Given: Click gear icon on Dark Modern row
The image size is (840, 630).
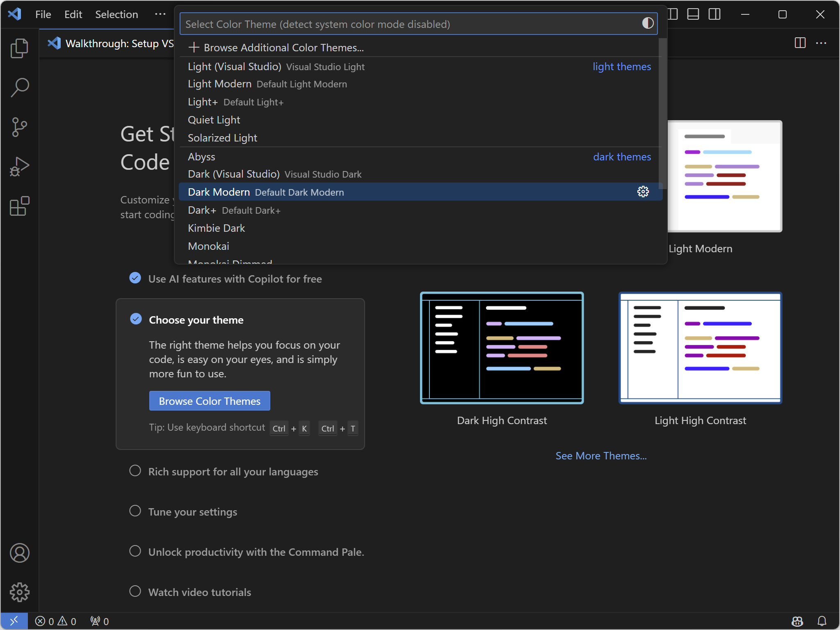Looking at the screenshot, I should pyautogui.click(x=643, y=192).
